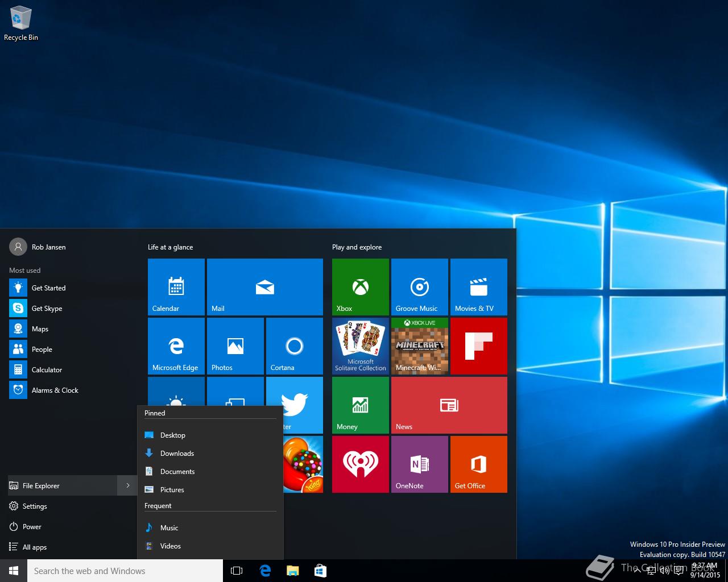728x582 pixels.
Task: Launch the Minecraft tile
Action: (x=420, y=346)
